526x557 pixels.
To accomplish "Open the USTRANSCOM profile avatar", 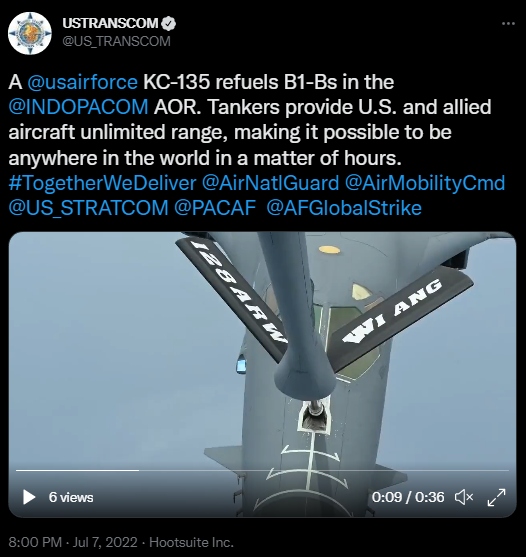I will pos(30,33).
